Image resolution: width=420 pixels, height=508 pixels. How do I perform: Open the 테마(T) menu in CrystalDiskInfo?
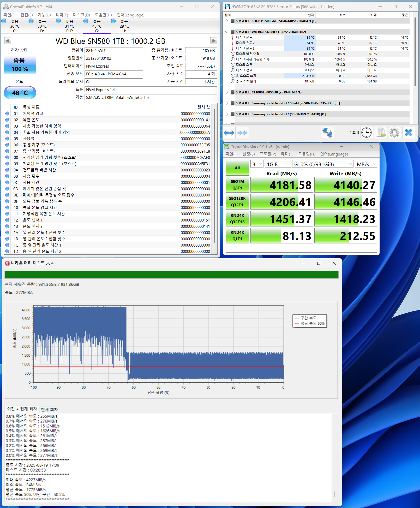(62, 15)
